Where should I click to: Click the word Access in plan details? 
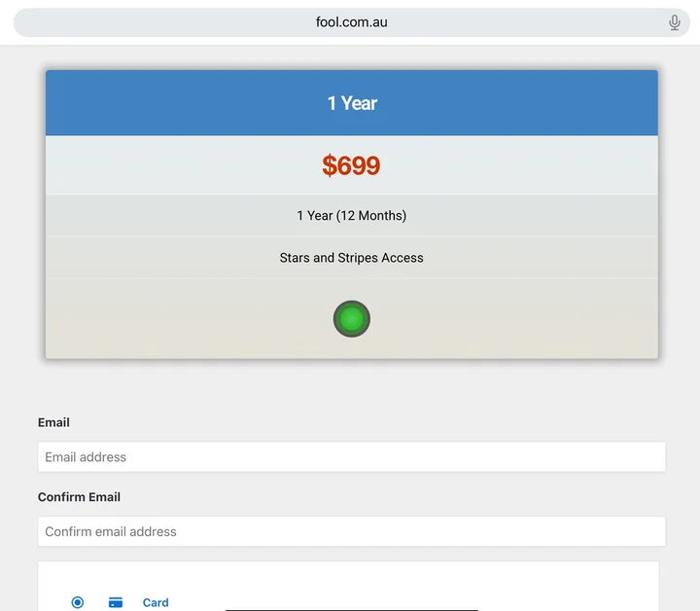coord(402,258)
